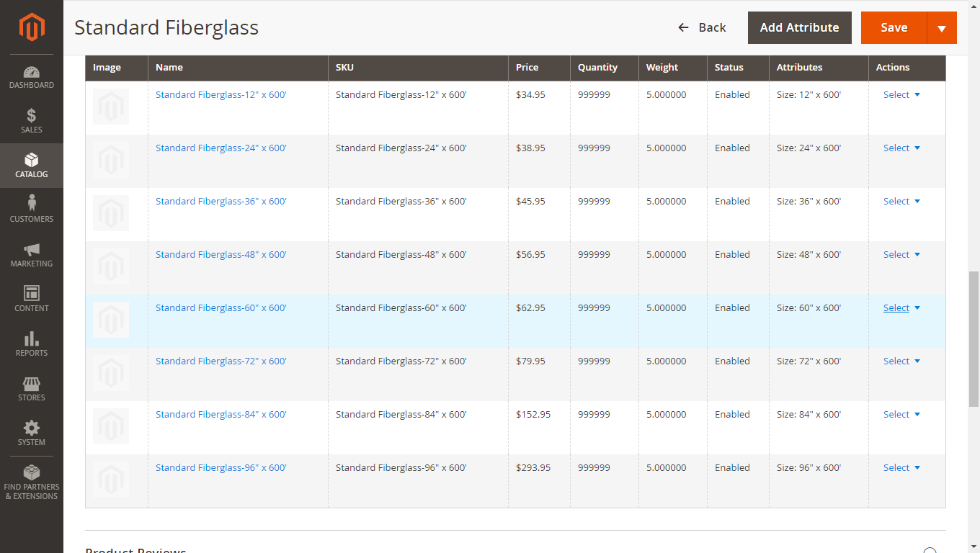980x553 pixels.
Task: Go Back to the previous page
Action: 703,27
